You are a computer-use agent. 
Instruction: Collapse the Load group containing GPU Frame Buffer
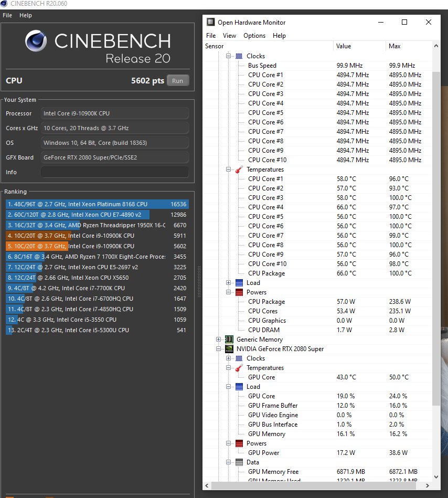point(228,387)
